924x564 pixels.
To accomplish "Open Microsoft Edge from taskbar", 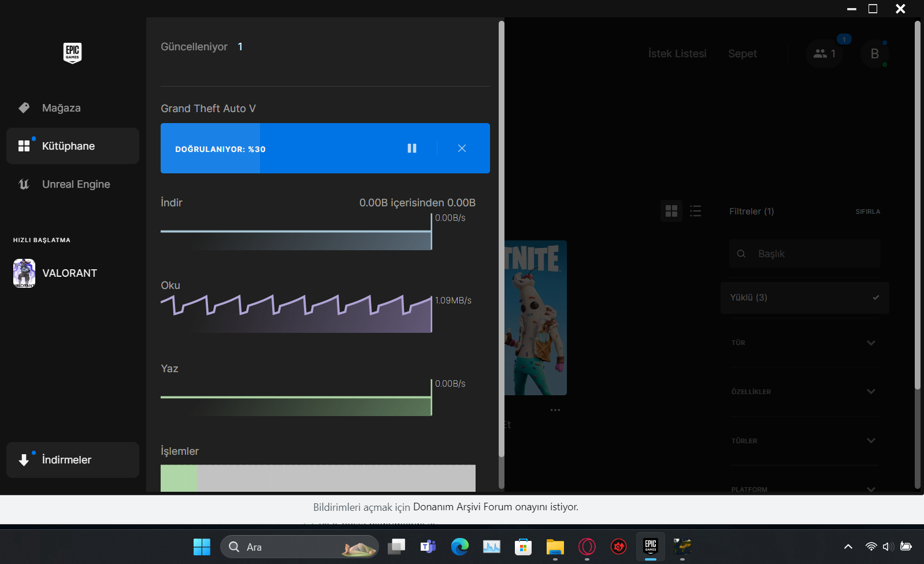I will [460, 547].
